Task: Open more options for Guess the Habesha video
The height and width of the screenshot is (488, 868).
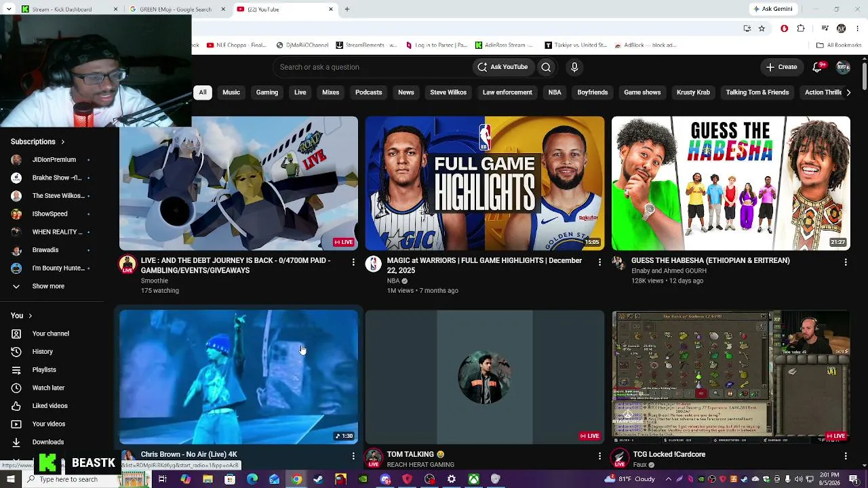Action: tap(846, 262)
